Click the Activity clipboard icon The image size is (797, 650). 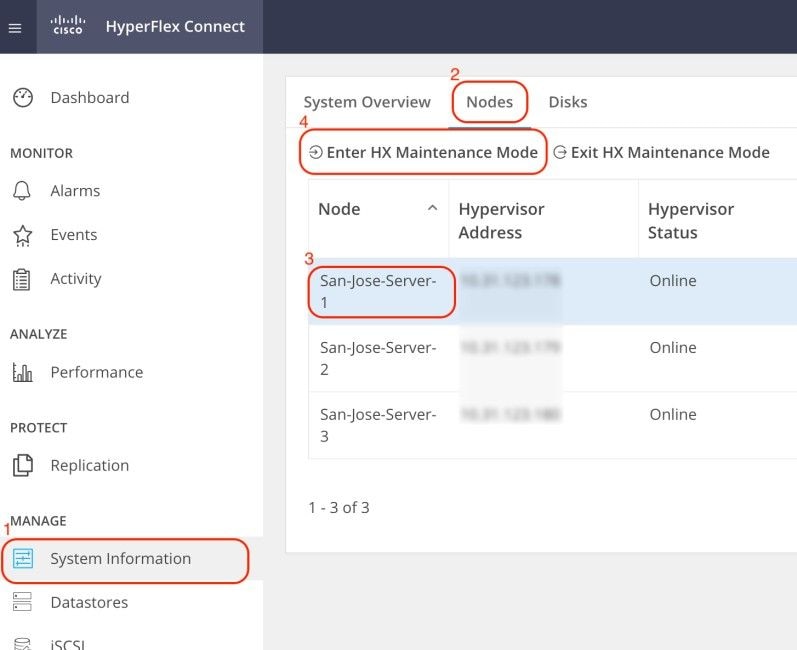(21, 280)
